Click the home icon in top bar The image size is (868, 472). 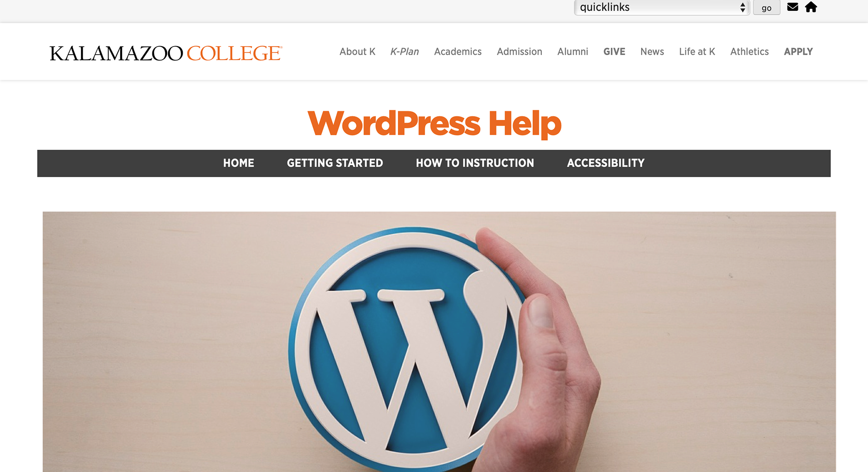pyautogui.click(x=811, y=7)
